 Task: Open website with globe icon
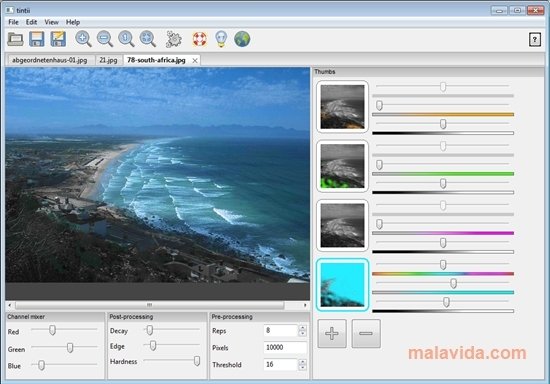pos(242,39)
